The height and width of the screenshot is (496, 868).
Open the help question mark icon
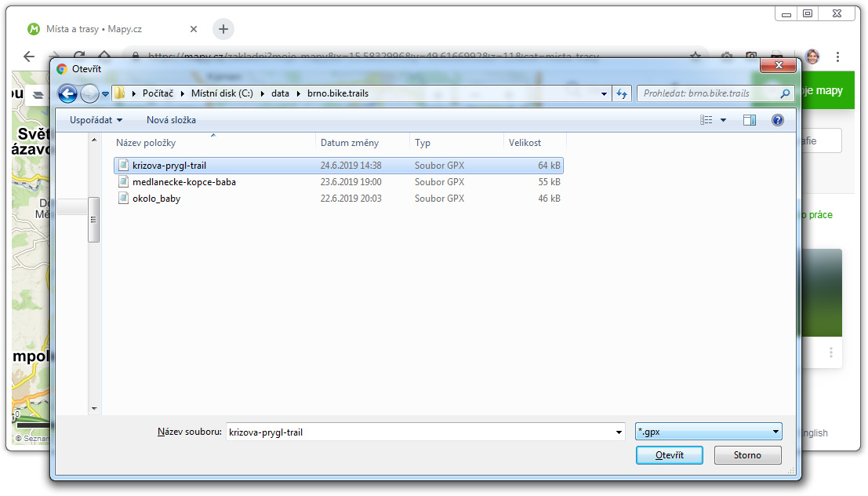tap(777, 120)
